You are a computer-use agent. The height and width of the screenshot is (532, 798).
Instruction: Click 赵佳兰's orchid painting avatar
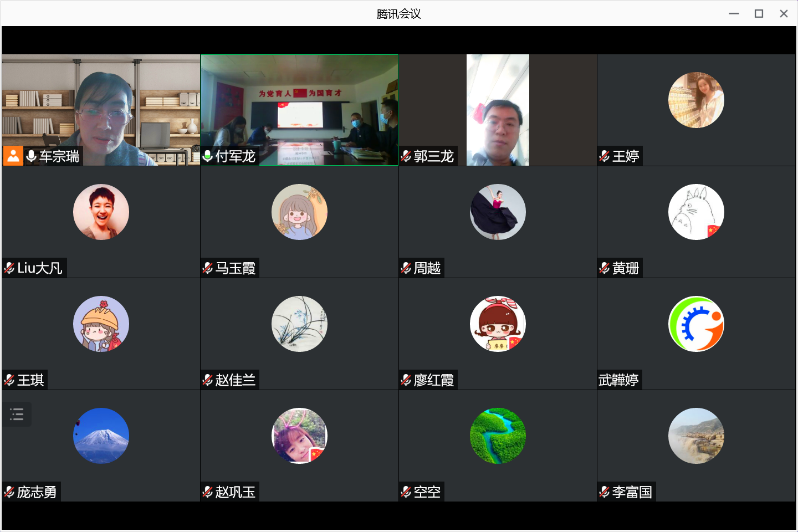(299, 324)
